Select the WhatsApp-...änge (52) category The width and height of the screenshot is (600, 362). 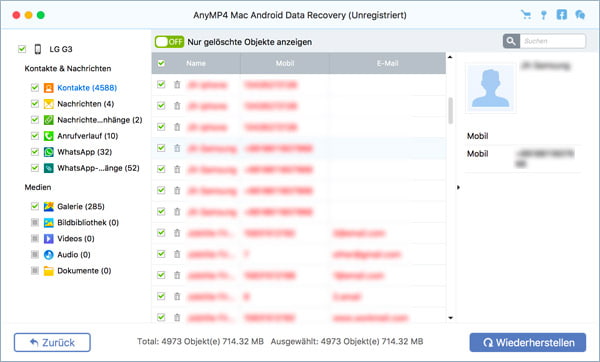(98, 168)
